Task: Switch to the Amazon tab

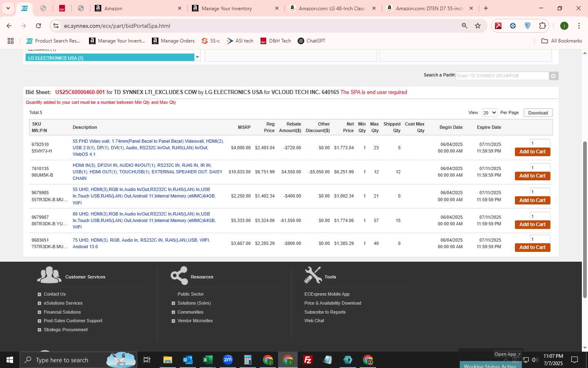Action: coord(138,8)
